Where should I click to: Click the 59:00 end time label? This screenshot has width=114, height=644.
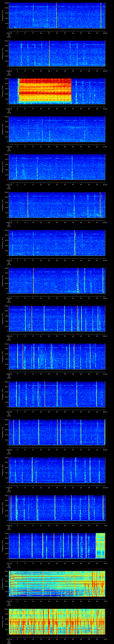point(105,450)
